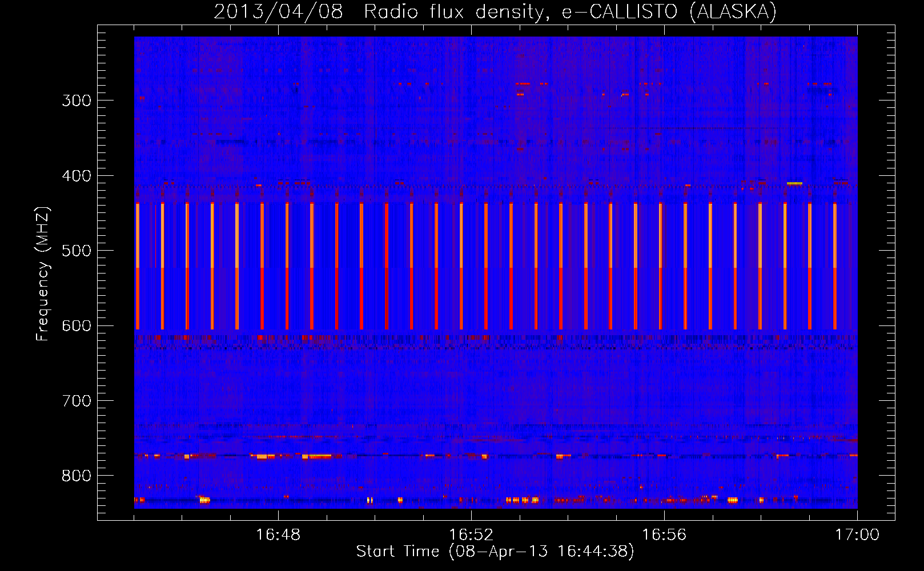Click the date '2013/04/08' in the title
924x571 pixels.
click(278, 12)
